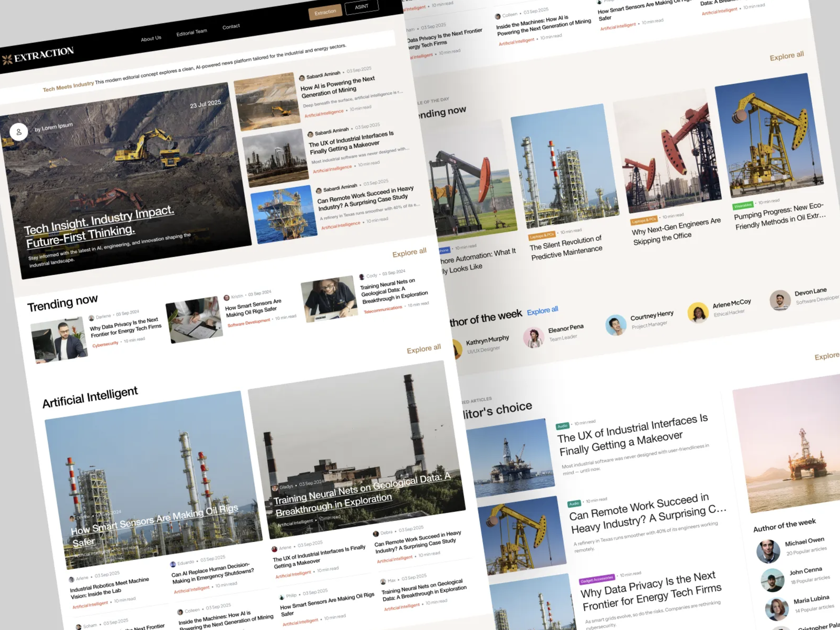Click John Cenna's author avatar
This screenshot has height=630, width=840.
(x=773, y=580)
